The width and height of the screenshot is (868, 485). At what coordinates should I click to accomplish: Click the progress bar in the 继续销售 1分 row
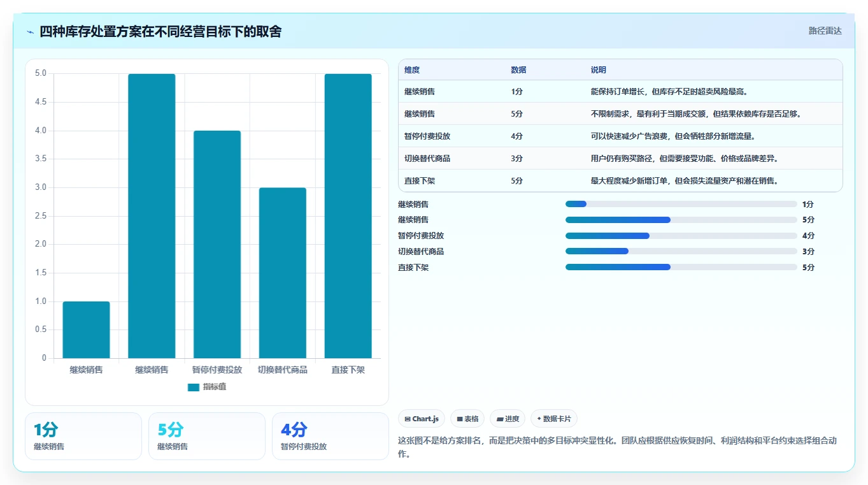click(x=681, y=204)
